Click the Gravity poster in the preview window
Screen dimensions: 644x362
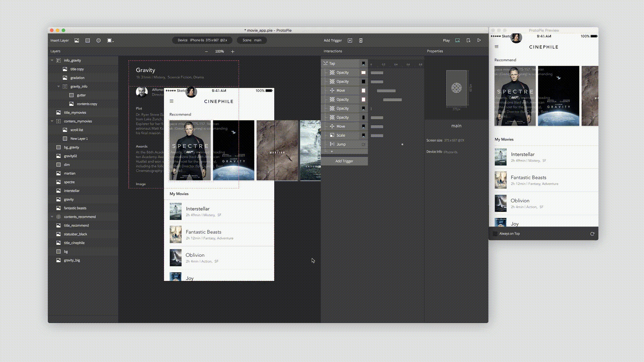558,96
